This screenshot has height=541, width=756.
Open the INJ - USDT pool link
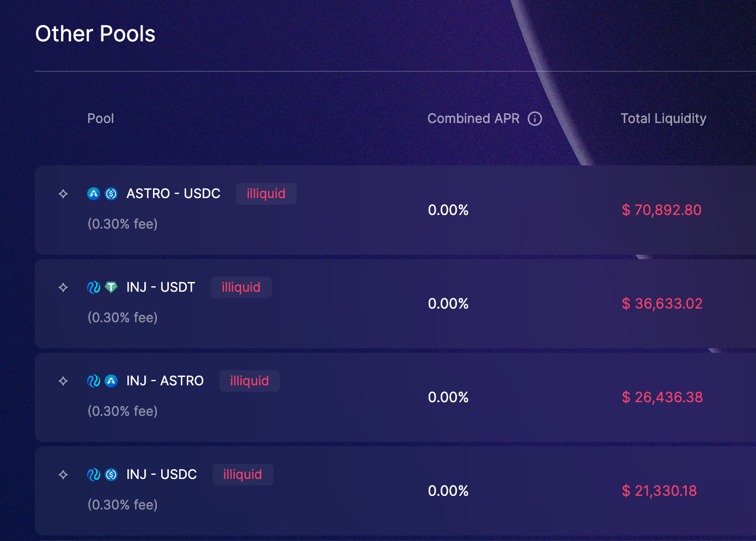coord(161,287)
